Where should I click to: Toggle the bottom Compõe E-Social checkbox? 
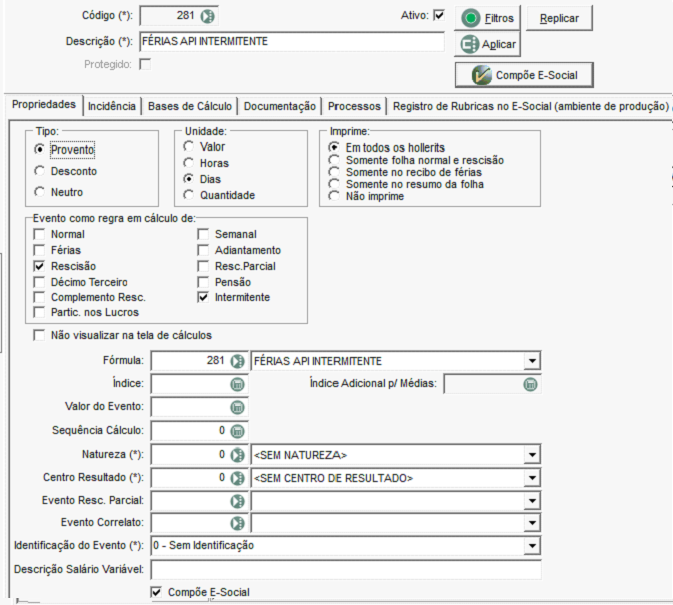coord(156,592)
